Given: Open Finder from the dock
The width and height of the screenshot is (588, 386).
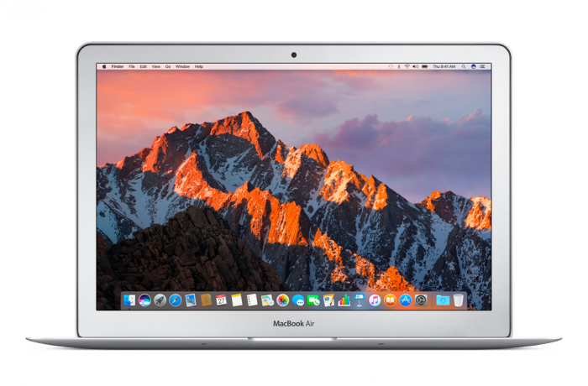Looking at the screenshot, I should [129, 300].
